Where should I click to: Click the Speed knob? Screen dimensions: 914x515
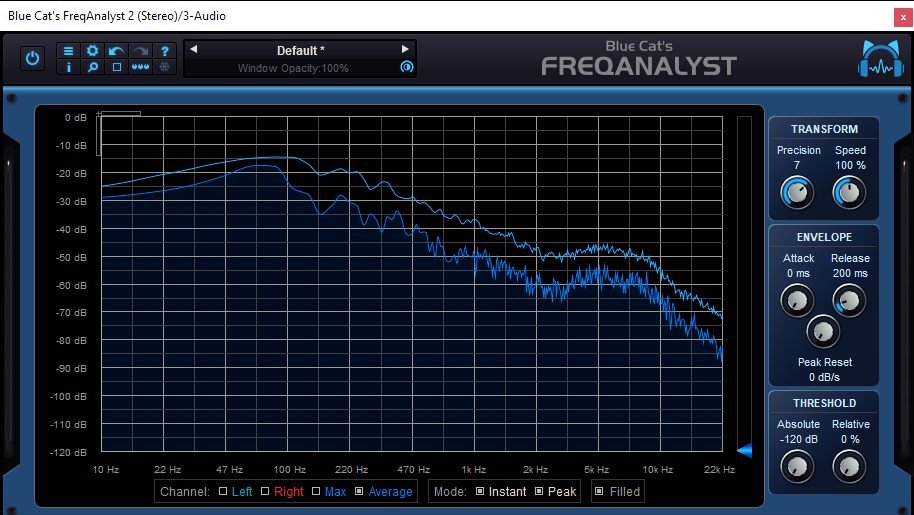[849, 193]
